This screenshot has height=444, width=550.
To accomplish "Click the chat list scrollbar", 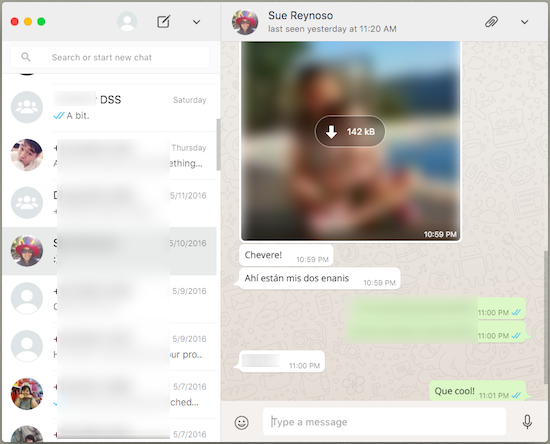I will pos(218,144).
